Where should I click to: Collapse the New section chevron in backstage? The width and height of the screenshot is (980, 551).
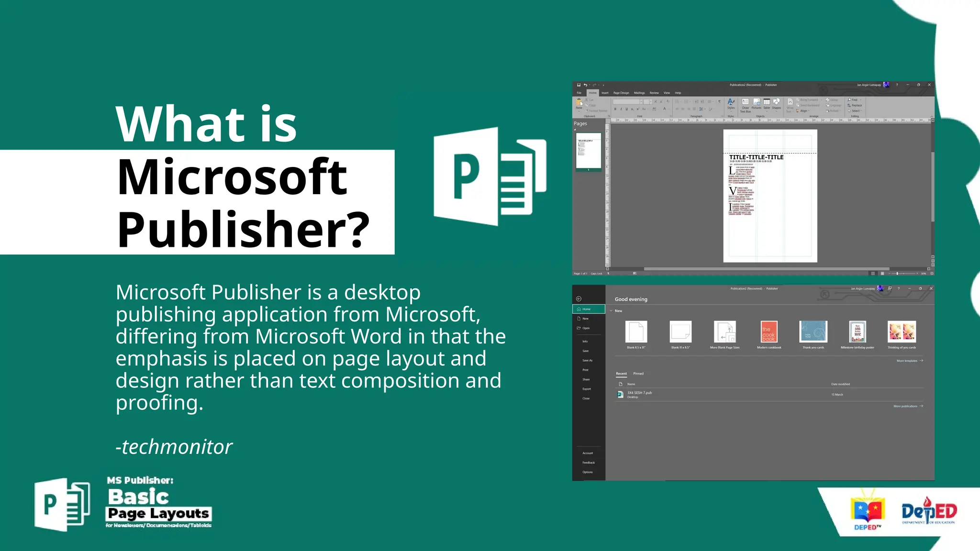coord(611,311)
